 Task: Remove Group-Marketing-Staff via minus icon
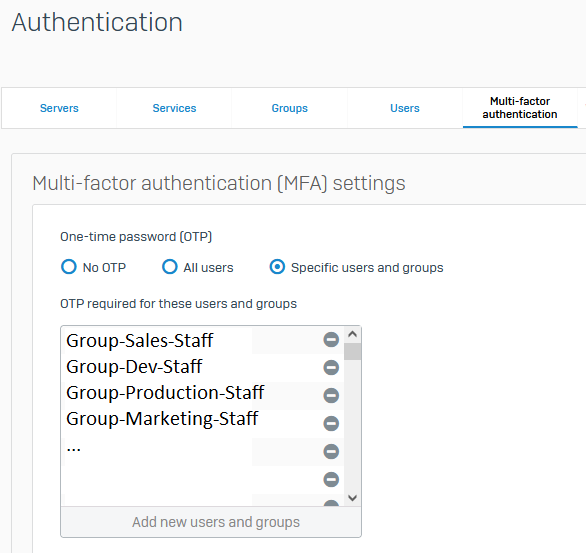tap(331, 423)
